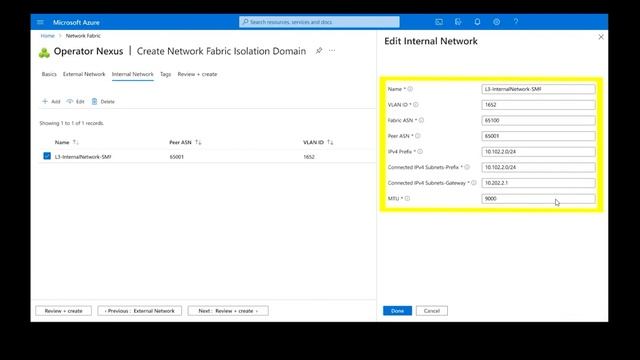Sort records by the Peer ASN column arrows
The width and height of the screenshot is (640, 360).
tap(198, 142)
